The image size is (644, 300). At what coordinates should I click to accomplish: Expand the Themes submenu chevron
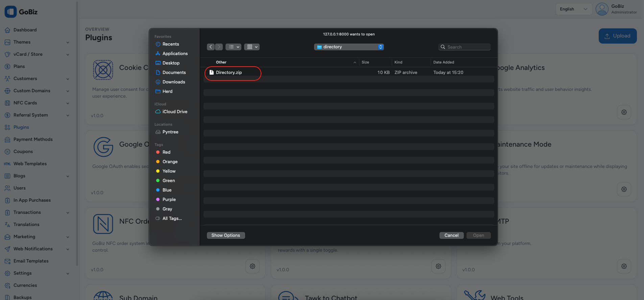68,43
